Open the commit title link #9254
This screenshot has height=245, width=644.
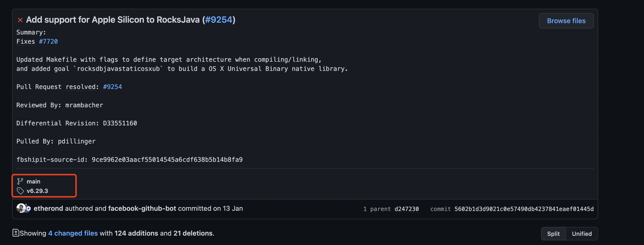[219, 20]
